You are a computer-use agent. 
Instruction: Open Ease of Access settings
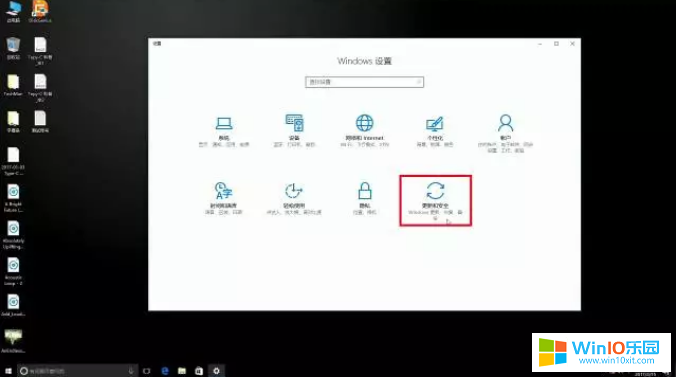click(x=294, y=198)
